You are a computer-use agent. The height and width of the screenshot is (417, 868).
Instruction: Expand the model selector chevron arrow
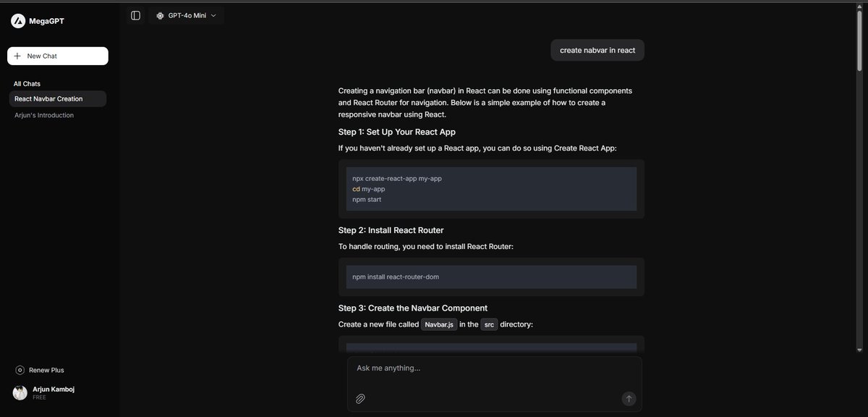(213, 15)
